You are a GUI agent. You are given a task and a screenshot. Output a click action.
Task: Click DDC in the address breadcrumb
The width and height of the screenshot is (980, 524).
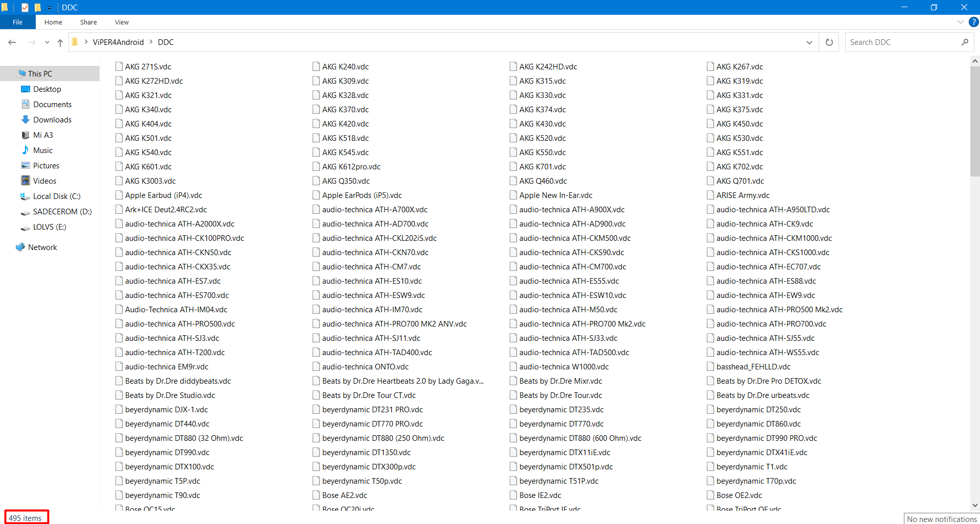point(165,42)
